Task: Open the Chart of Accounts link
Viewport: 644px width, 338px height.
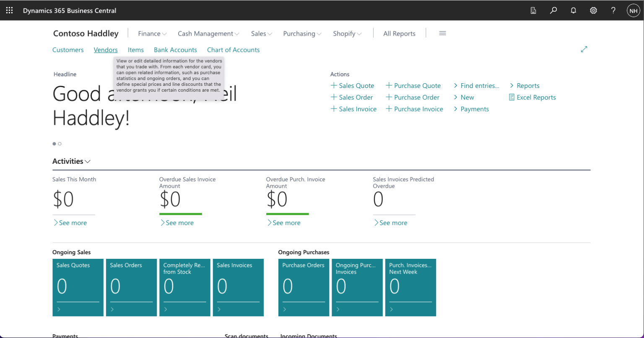Action: [233, 50]
